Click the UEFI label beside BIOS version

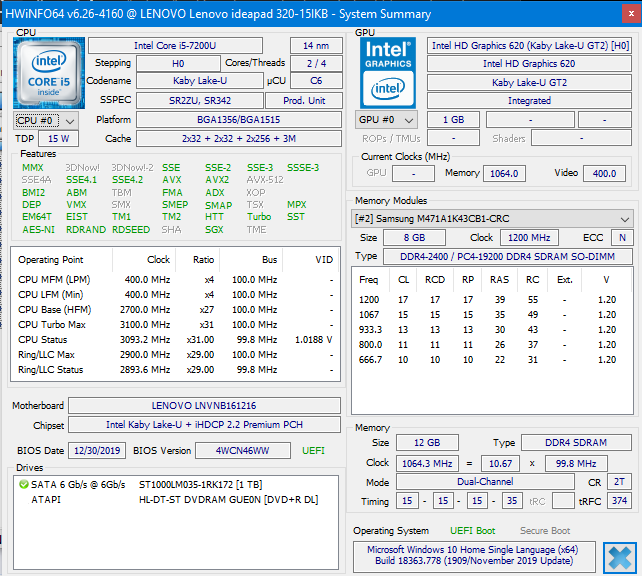point(313,451)
